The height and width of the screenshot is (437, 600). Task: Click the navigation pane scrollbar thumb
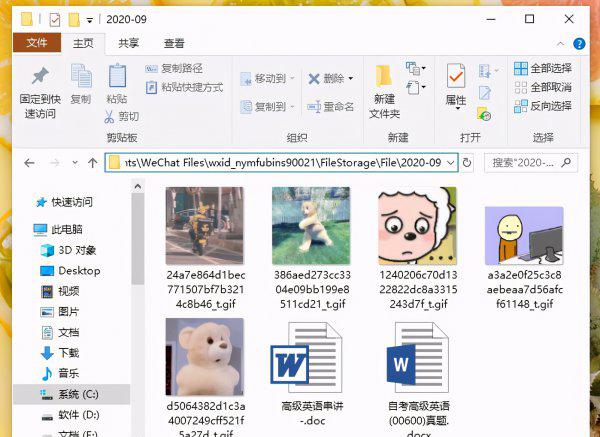pyautogui.click(x=138, y=239)
